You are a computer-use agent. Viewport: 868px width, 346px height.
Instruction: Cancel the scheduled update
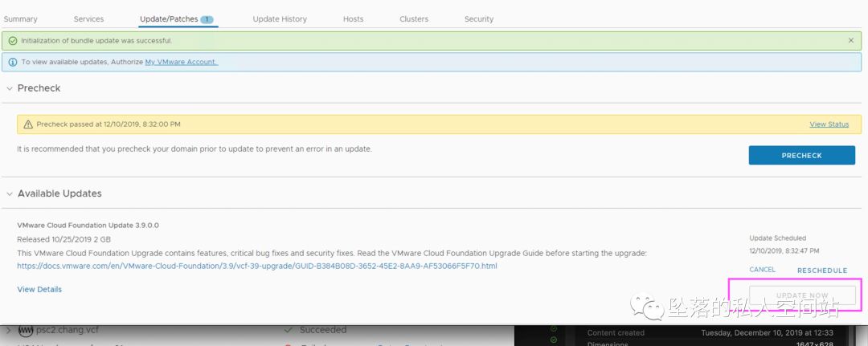762,270
